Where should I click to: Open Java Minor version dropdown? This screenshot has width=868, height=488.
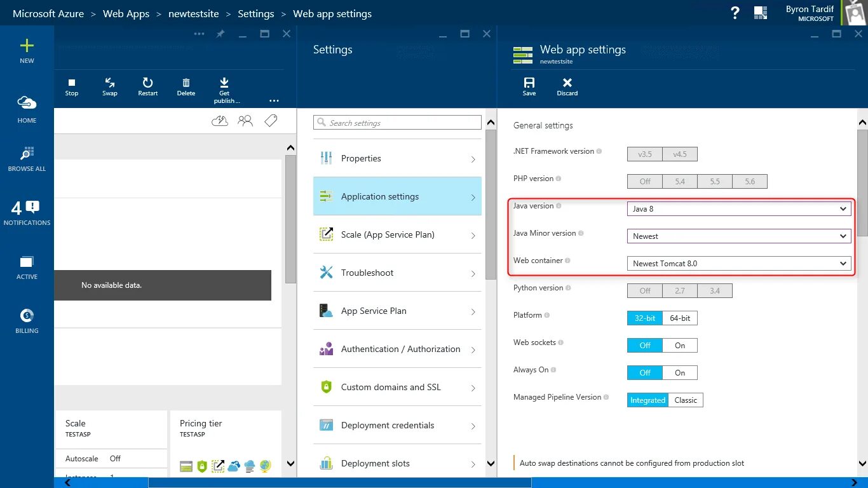(739, 236)
